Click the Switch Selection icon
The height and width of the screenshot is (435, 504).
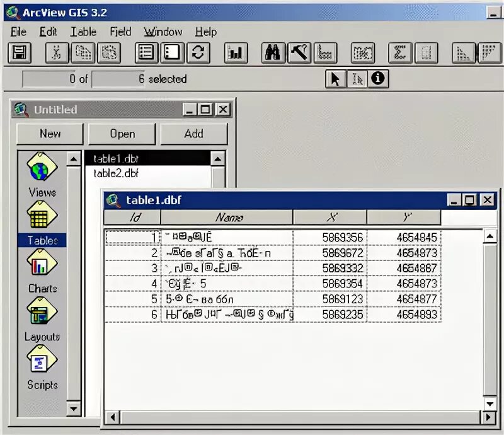198,53
